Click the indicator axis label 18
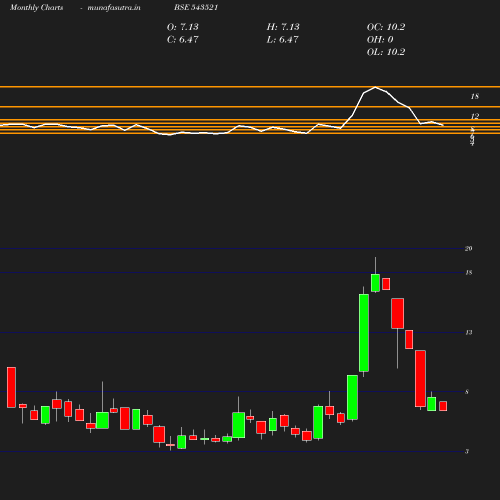This screenshot has height=500, width=500. click(475, 97)
